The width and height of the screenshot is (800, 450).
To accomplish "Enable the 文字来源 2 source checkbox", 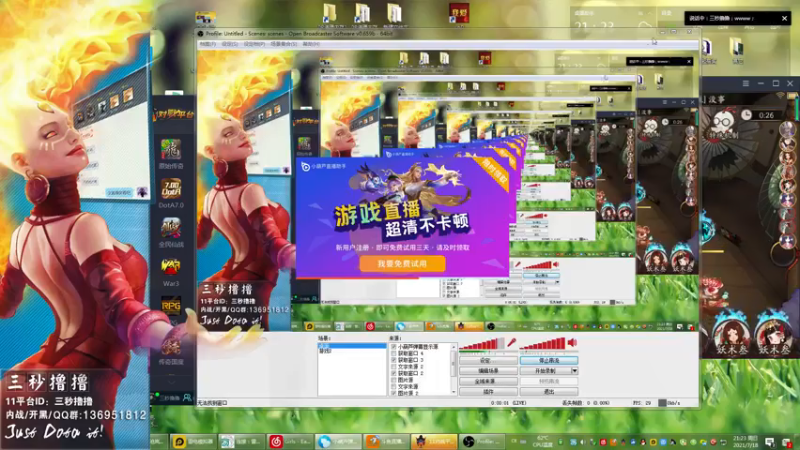I will pyautogui.click(x=394, y=367).
